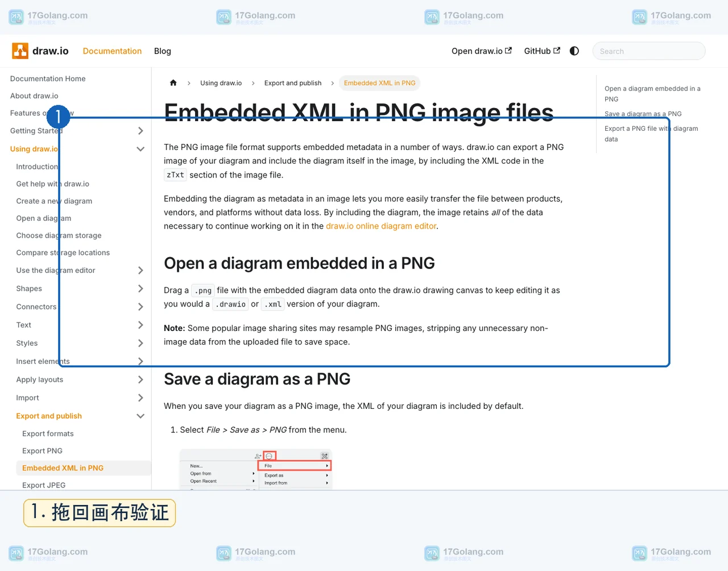Click Embedded XML in PNG breadcrumb chip
Image resolution: width=728 pixels, height=571 pixels.
(379, 83)
